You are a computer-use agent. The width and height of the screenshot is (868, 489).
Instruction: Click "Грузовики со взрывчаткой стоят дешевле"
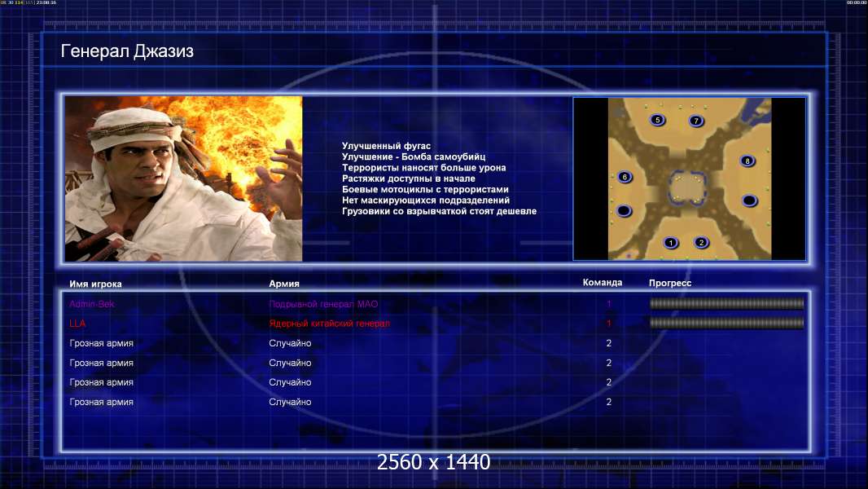439,211
